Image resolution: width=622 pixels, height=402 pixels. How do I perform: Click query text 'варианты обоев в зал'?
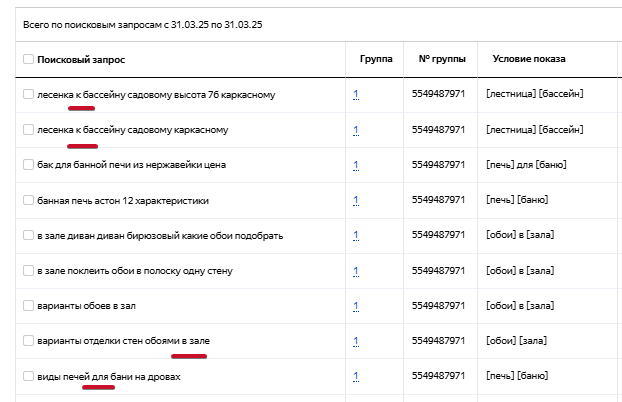86,306
